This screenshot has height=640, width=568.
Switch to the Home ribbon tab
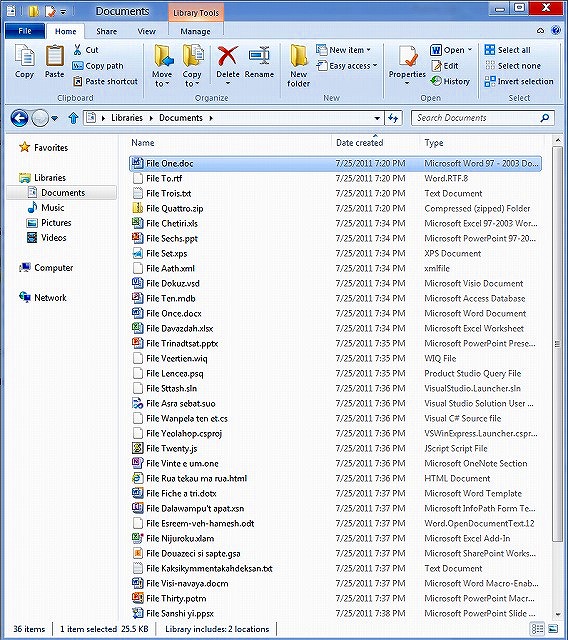65,31
